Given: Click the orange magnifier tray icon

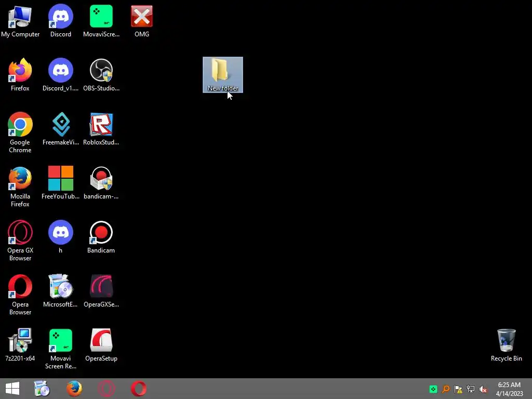Looking at the screenshot, I should 446,389.
